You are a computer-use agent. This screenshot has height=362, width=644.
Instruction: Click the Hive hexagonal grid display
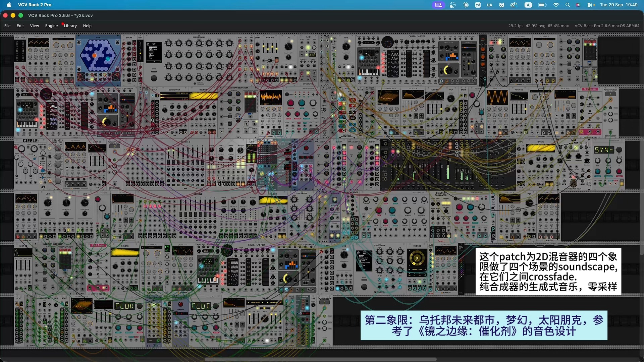coord(98,56)
